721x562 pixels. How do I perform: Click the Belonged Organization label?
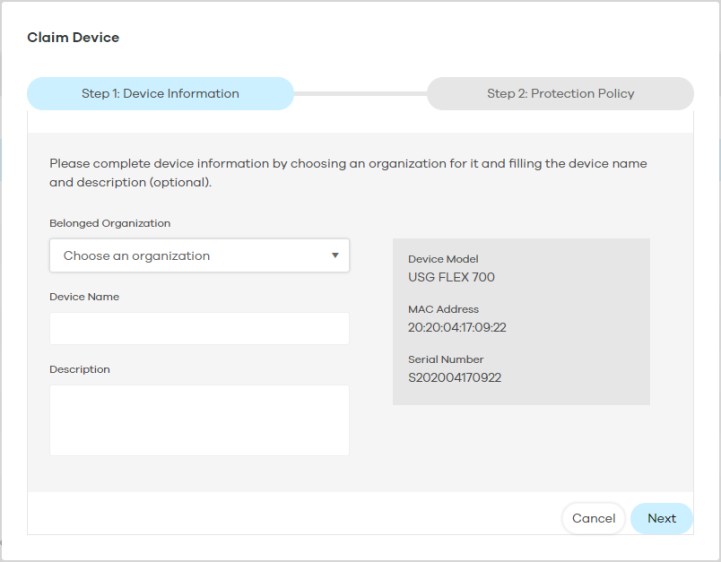(x=110, y=223)
